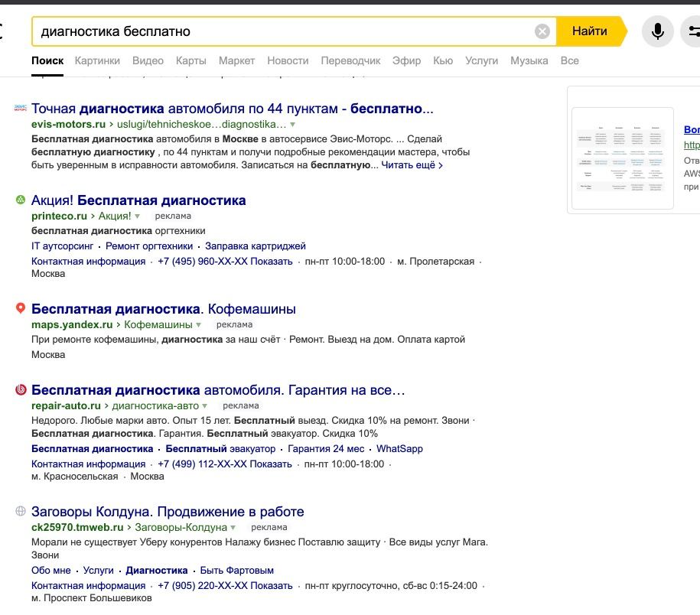Image resolution: width=700 pixels, height=615 pixels.
Task: Click the repair-auto.ru domain link
Action: tap(66, 405)
